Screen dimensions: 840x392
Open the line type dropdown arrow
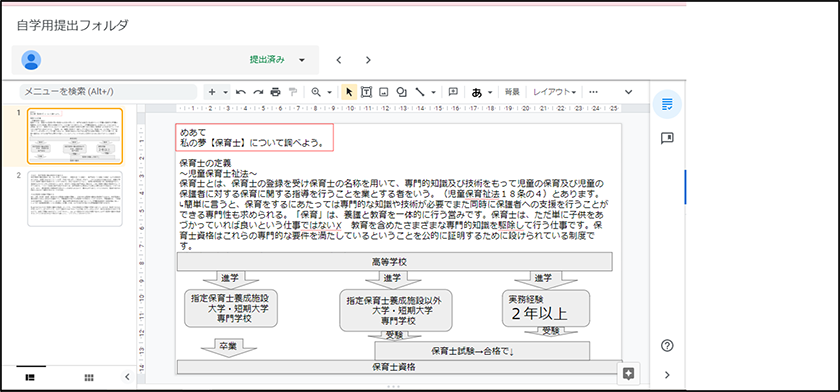(433, 92)
